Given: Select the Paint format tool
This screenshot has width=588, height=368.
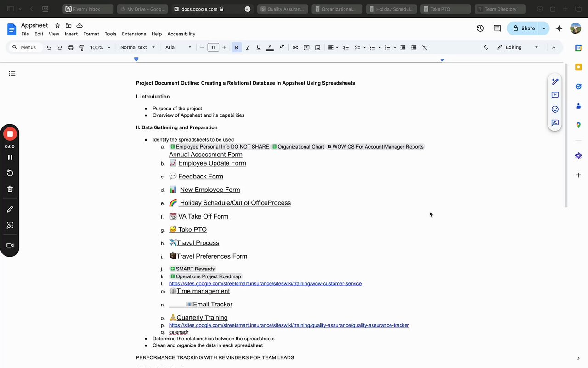Looking at the screenshot, I should coord(82,47).
